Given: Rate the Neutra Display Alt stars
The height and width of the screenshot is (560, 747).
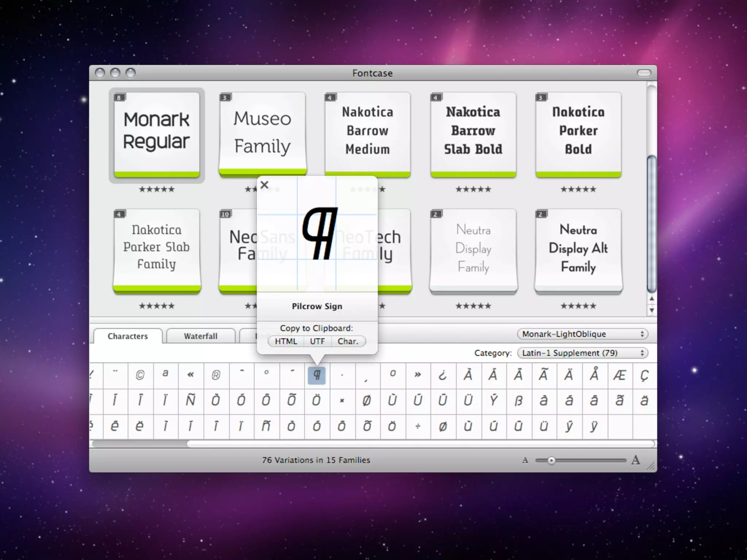Looking at the screenshot, I should point(578,306).
